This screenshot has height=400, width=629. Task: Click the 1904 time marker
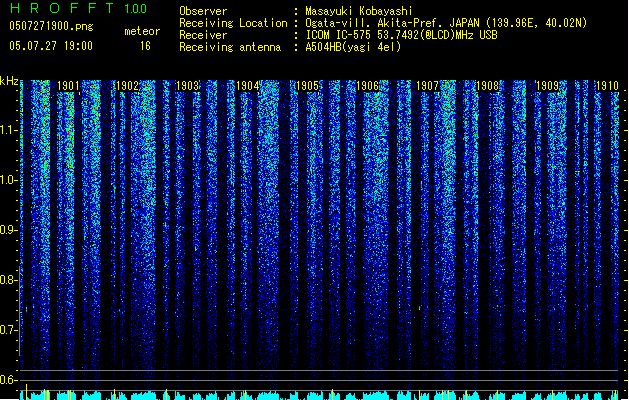(248, 86)
